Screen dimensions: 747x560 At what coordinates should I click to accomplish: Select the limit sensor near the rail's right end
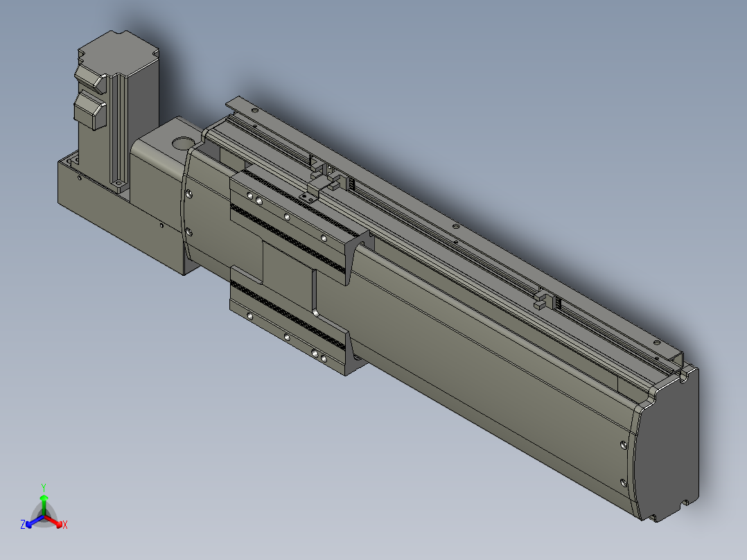pyautogui.click(x=546, y=300)
